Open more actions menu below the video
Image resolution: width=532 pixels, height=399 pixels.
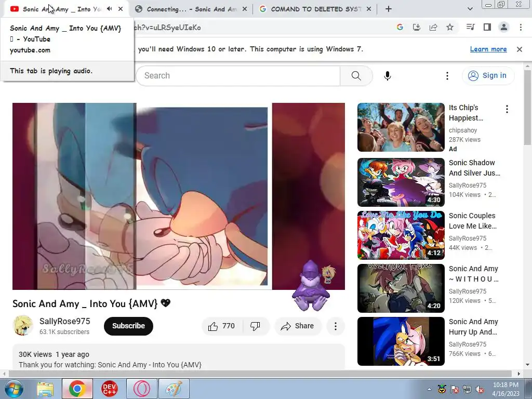coord(335,326)
